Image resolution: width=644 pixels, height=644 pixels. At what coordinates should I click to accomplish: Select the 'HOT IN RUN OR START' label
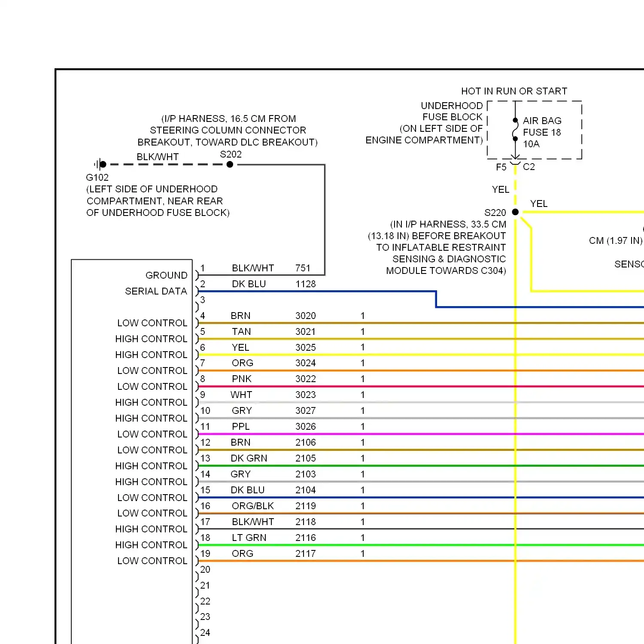pos(514,91)
